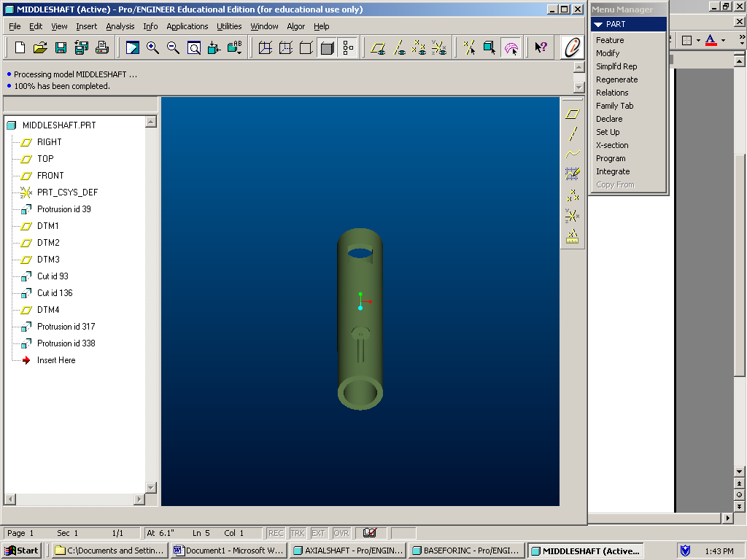Open the Windows Start menu
This screenshot has height=560, width=747.
coord(21,551)
